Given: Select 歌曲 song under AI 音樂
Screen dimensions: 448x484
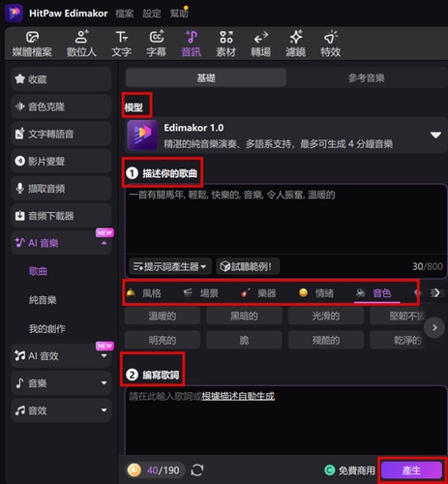Looking at the screenshot, I should coord(38,271).
